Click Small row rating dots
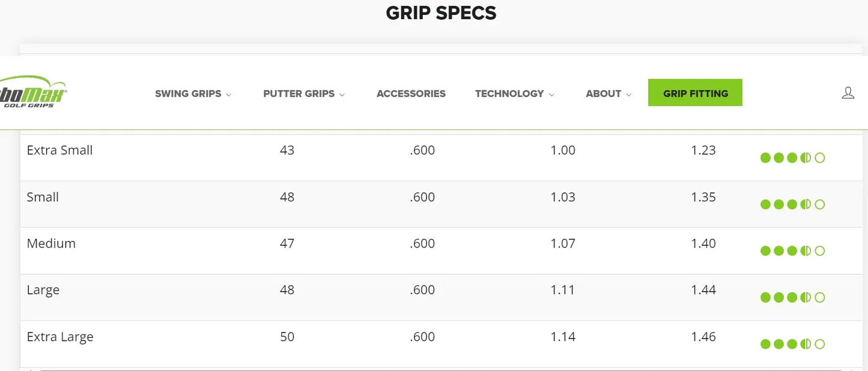The height and width of the screenshot is (371, 868). (x=792, y=204)
